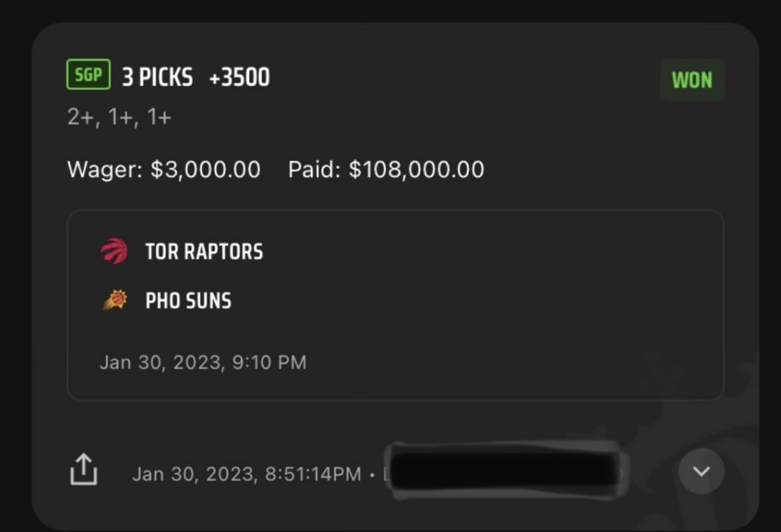Viewport: 781px width, 532px height.
Task: Click the Phoenix Suns logo
Action: coord(114,300)
